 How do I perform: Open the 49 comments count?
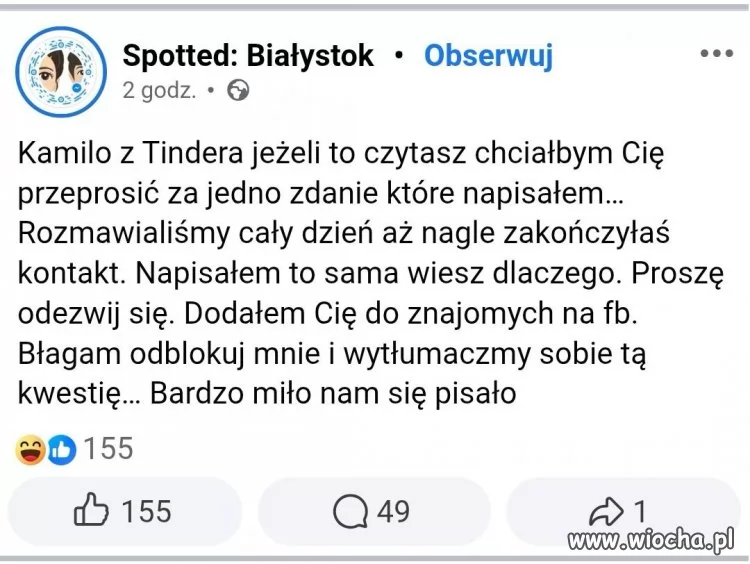(393, 512)
